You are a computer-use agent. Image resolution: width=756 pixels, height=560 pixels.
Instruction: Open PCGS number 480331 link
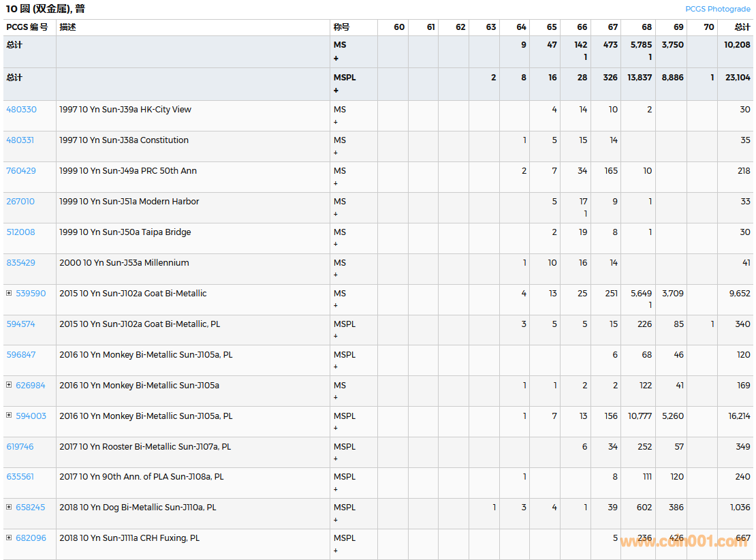(20, 140)
